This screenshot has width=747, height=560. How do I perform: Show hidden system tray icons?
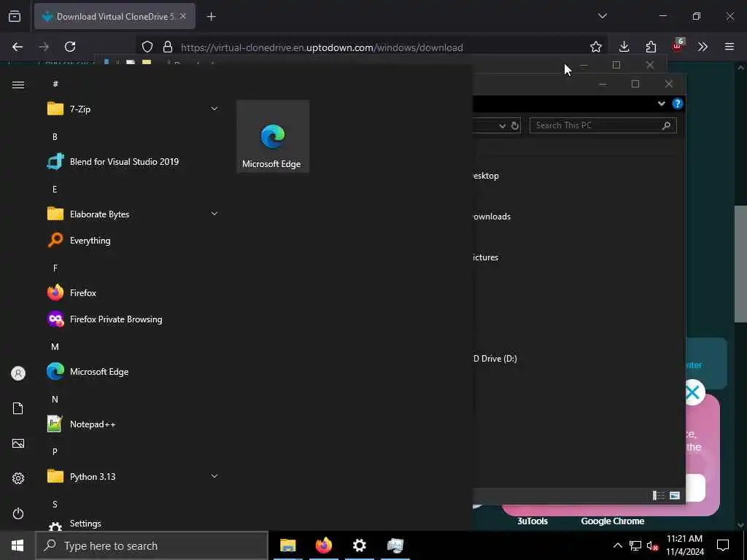point(617,545)
